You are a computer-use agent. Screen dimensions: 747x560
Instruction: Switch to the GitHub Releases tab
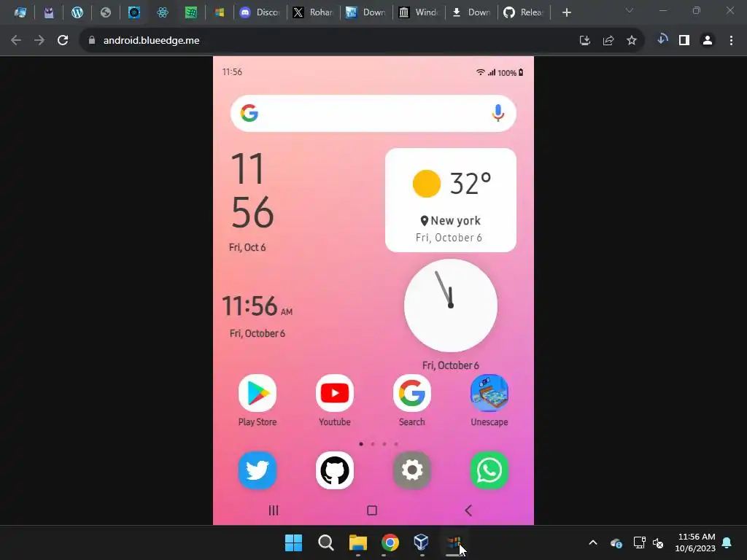524,12
